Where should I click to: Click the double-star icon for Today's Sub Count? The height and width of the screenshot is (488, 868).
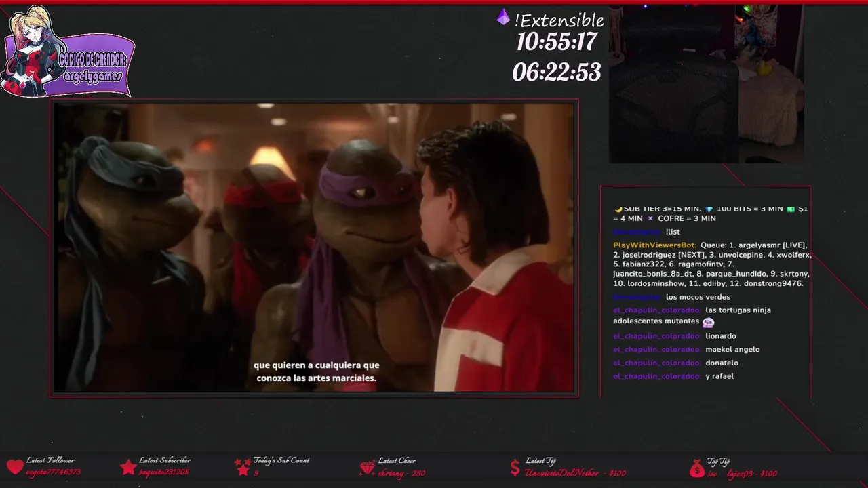[242, 467]
